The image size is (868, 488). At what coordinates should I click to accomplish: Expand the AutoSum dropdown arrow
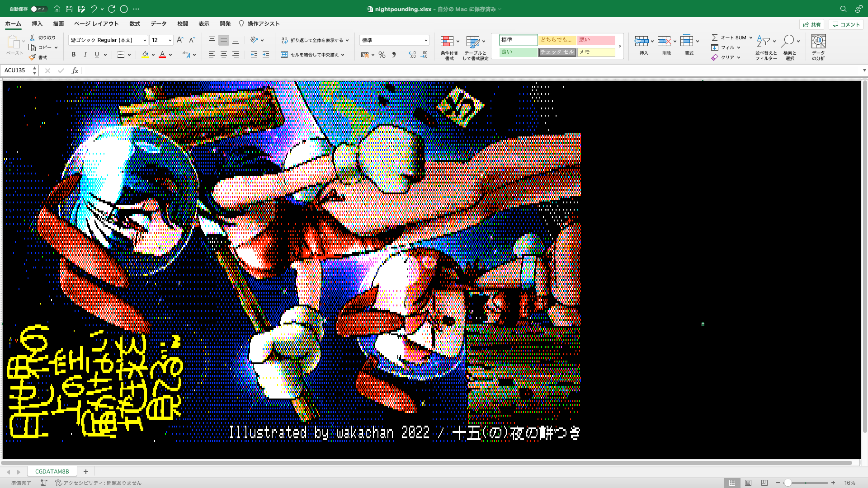(x=751, y=38)
